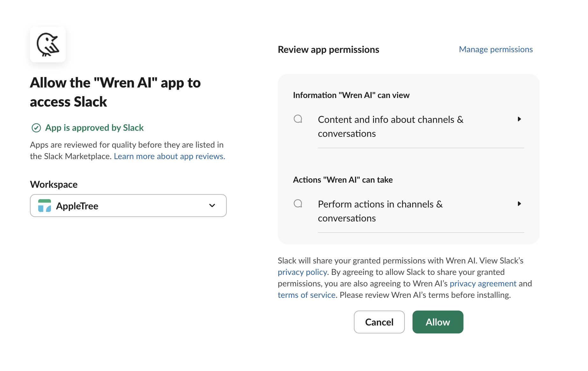Click the "Information "Wren AI" can view" heading
The width and height of the screenshot is (588, 371).
pos(351,95)
